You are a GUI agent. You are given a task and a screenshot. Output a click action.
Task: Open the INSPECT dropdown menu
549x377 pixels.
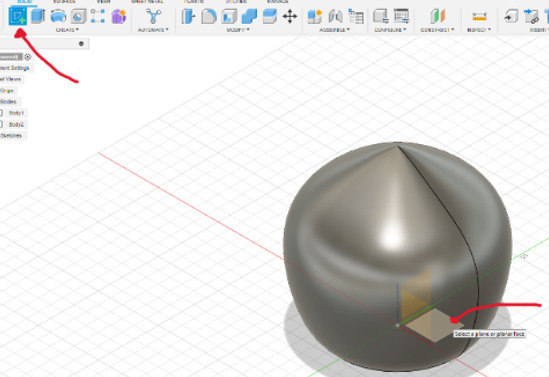tap(479, 30)
